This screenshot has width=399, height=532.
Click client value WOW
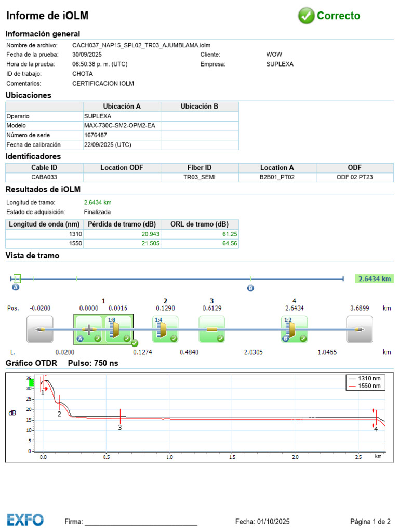(x=274, y=54)
